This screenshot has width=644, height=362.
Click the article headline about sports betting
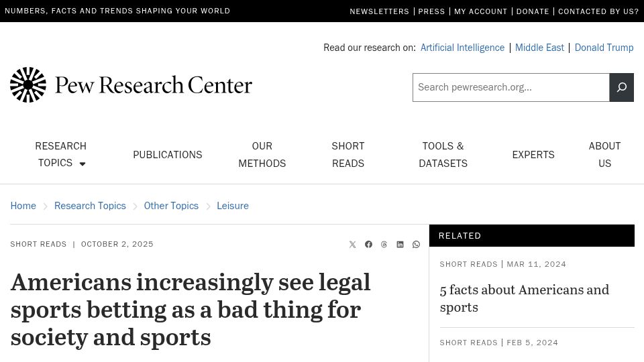191,310
